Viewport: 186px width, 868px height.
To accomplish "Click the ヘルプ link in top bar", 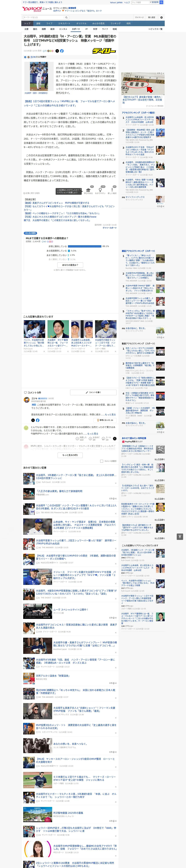I will click(x=127, y=2).
